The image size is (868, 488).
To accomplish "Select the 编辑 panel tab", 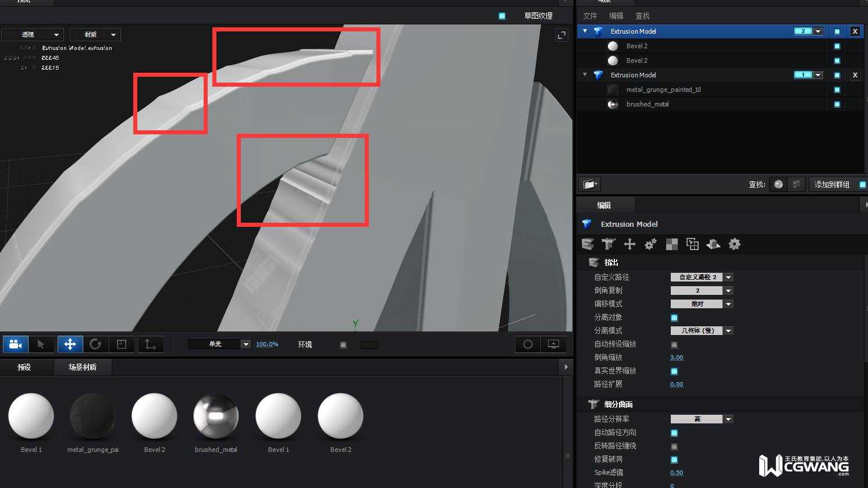I will (604, 205).
